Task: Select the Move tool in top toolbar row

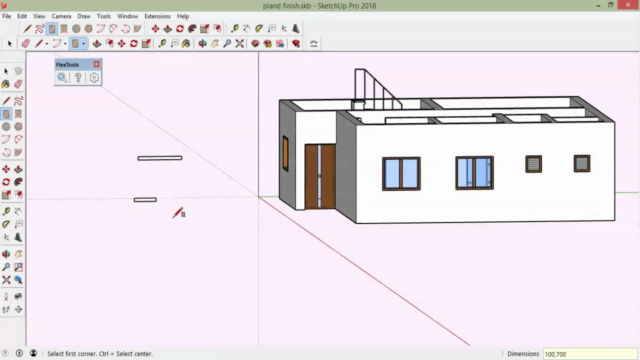Action: coord(155,29)
